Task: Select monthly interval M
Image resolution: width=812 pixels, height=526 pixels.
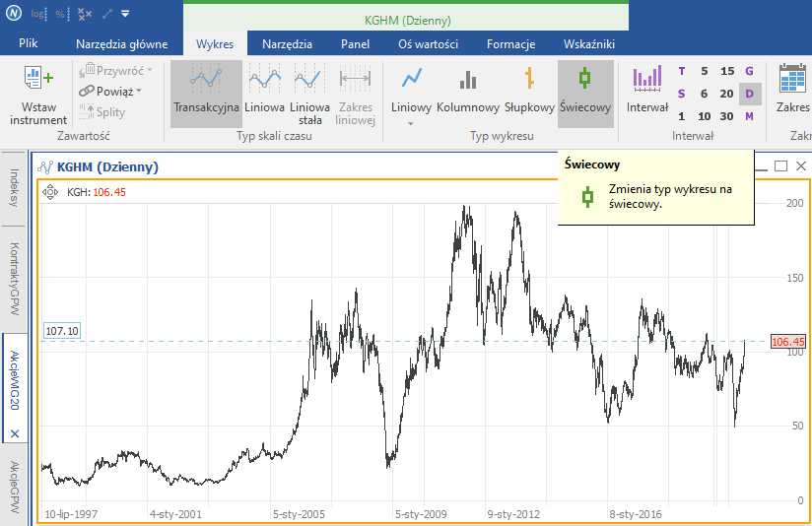Action: [x=749, y=116]
